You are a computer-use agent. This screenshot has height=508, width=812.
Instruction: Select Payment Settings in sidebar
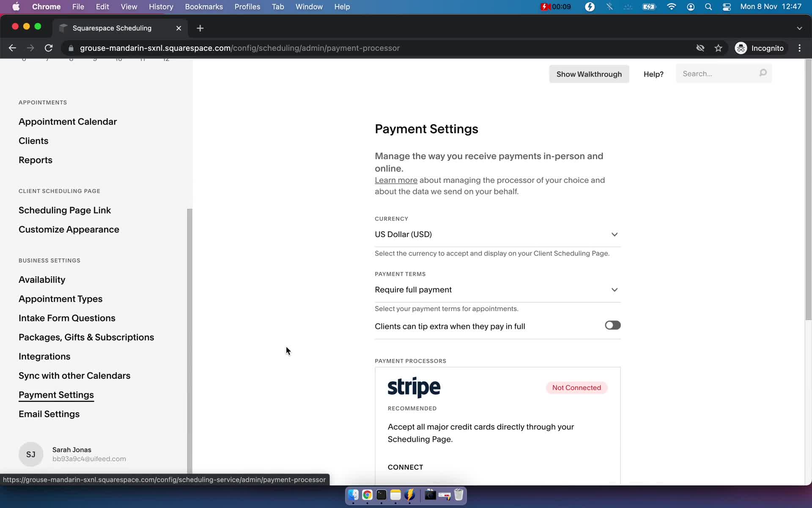coord(56,395)
